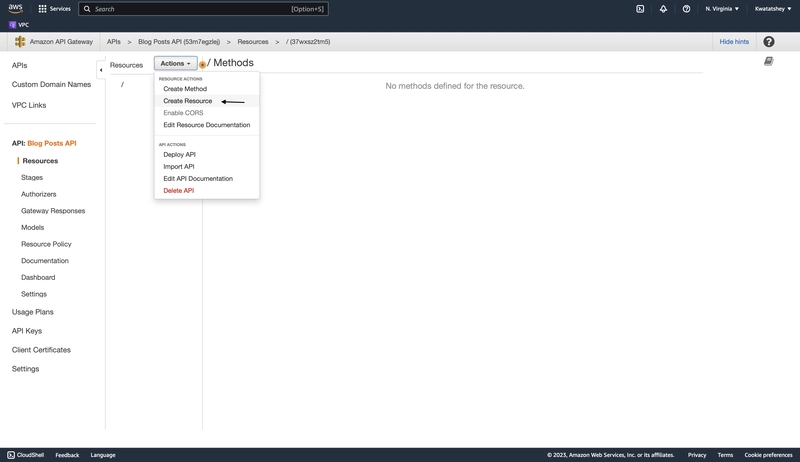The width and height of the screenshot is (800, 462).
Task: Click Language in footer
Action: (103, 455)
